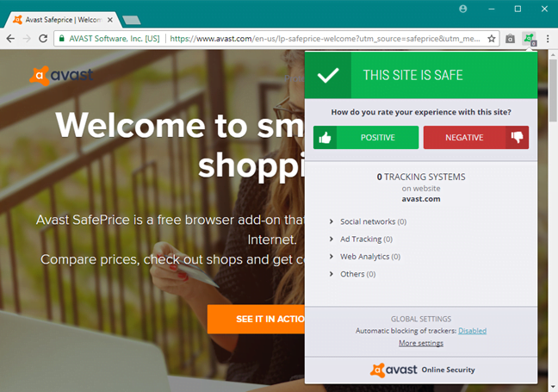The height and width of the screenshot is (392, 558).
Task: Go back using the back arrow
Action: coord(10,39)
